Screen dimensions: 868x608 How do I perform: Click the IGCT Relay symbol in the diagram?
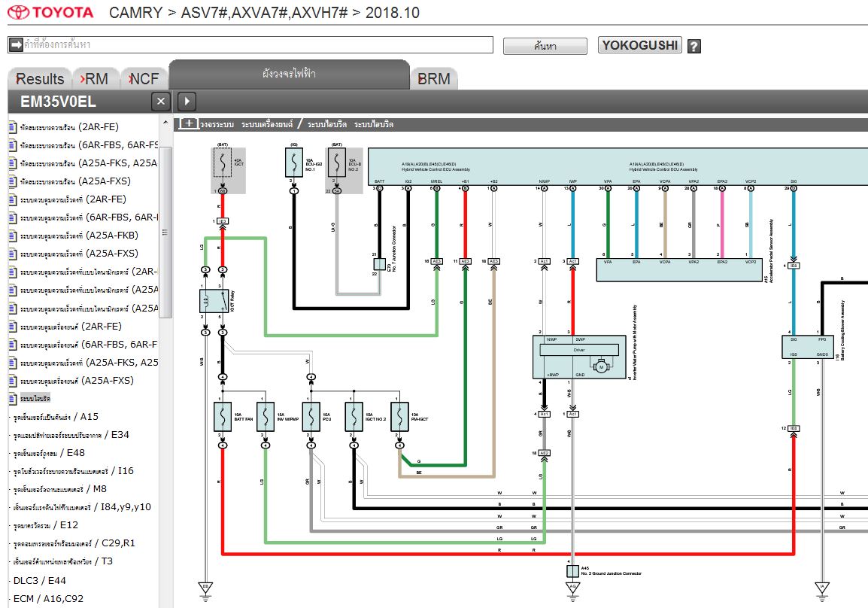pyautogui.click(x=214, y=301)
